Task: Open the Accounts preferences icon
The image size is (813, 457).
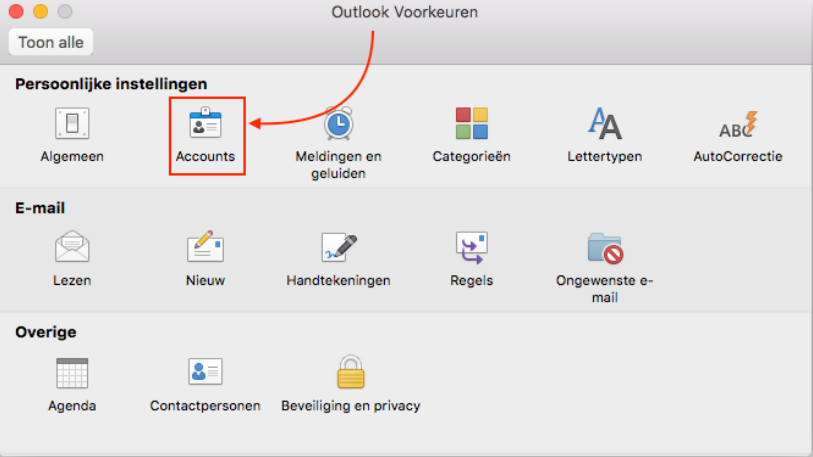Action: [205, 125]
